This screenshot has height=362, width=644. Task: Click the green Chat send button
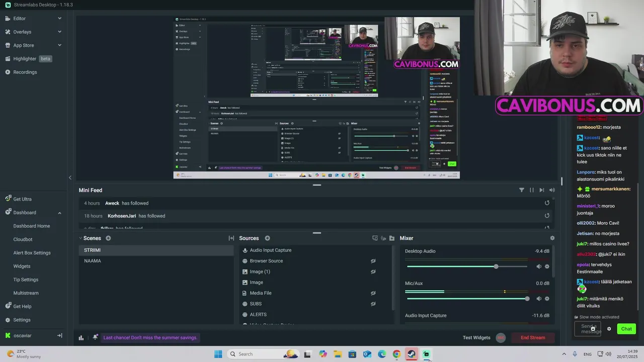[x=626, y=329]
